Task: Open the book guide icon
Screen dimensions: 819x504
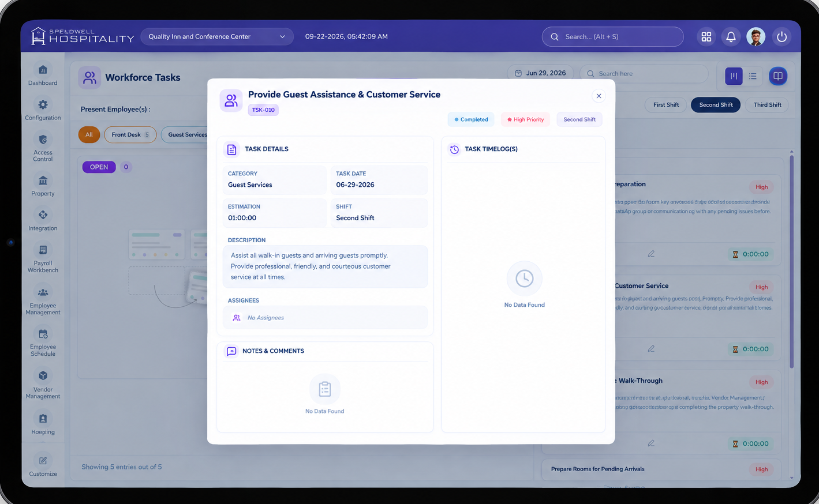Action: pos(778,76)
